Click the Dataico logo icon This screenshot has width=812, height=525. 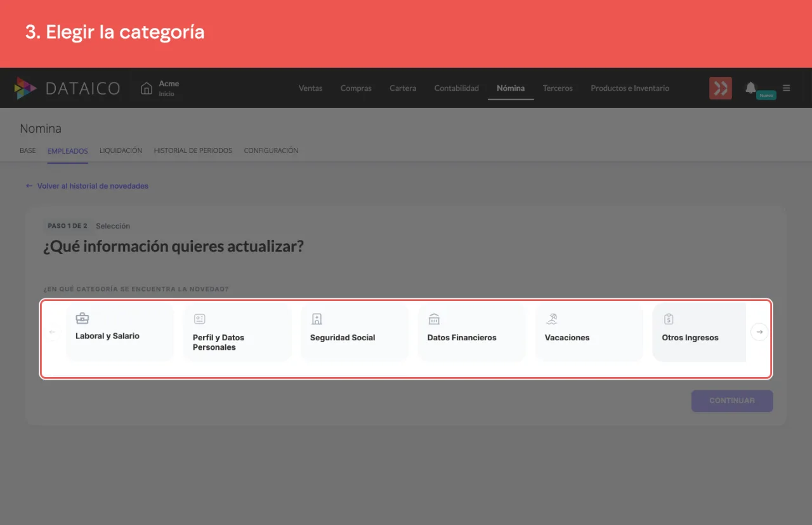point(25,88)
